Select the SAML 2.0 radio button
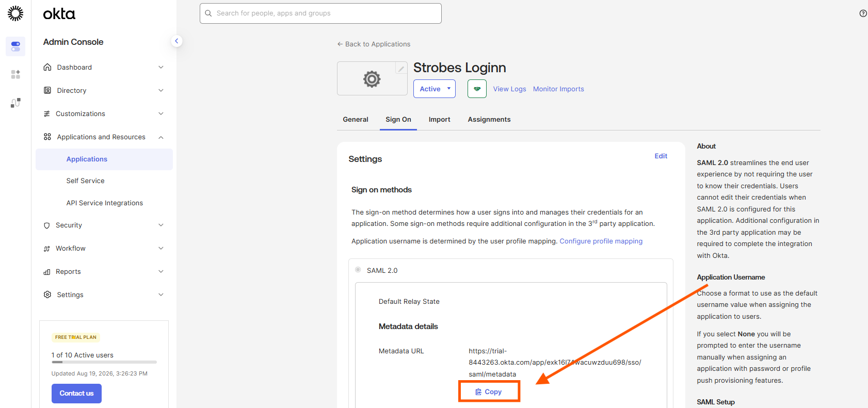The image size is (868, 408). coord(358,270)
